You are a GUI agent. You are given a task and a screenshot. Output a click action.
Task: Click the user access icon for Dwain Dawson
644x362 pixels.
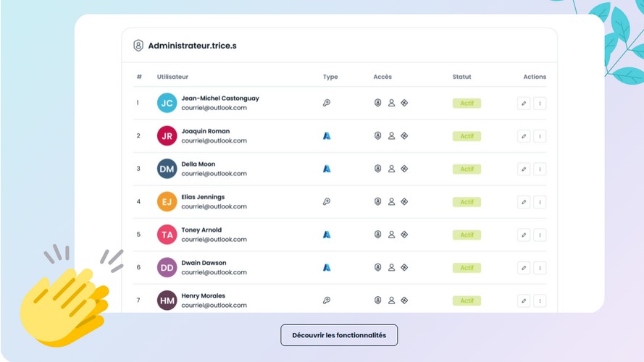[391, 268]
